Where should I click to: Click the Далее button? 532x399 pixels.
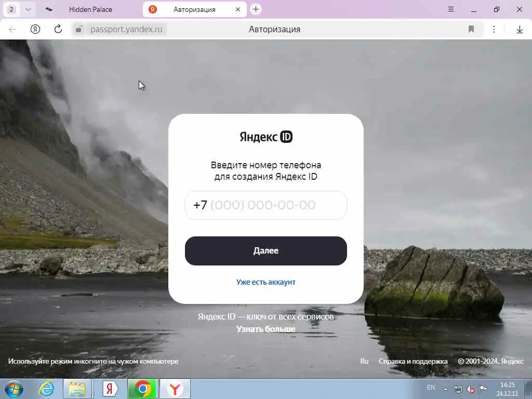[265, 251]
